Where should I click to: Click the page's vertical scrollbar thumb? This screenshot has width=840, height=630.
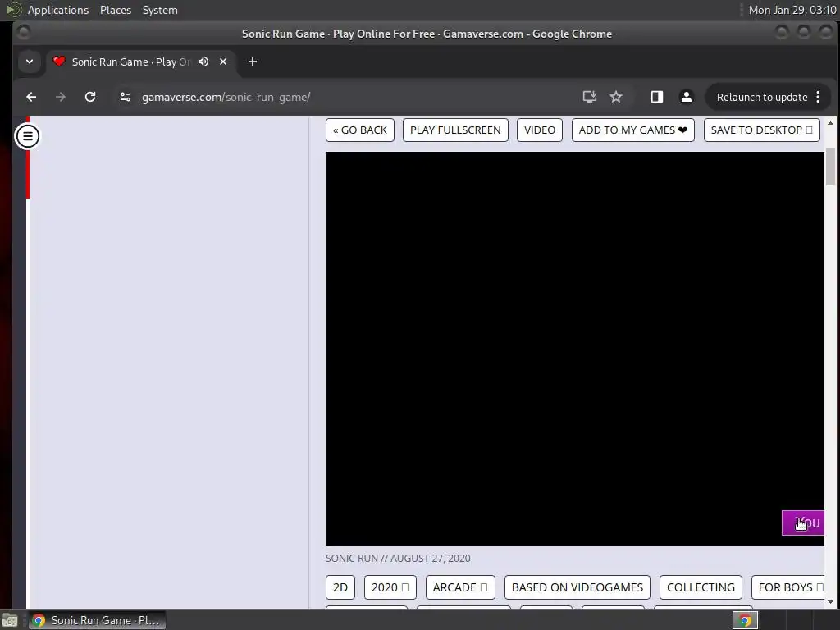[x=830, y=167]
